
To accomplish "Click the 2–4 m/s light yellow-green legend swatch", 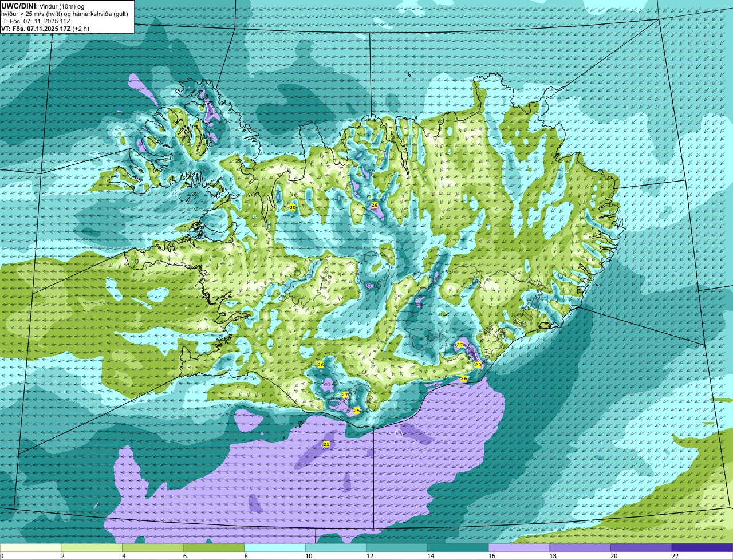I will click(92, 548).
